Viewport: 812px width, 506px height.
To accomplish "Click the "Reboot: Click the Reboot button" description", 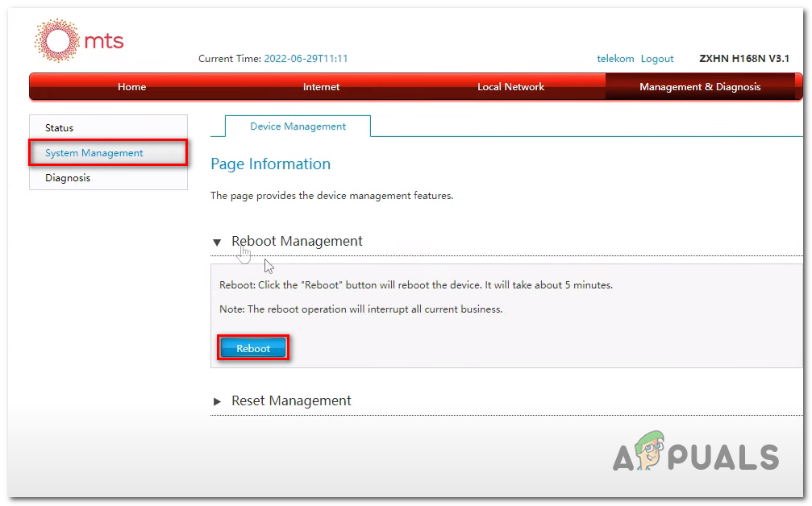I will (416, 285).
